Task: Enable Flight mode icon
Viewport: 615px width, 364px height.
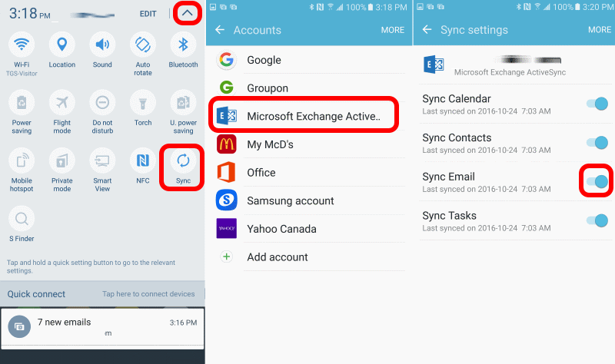Action: tap(62, 102)
